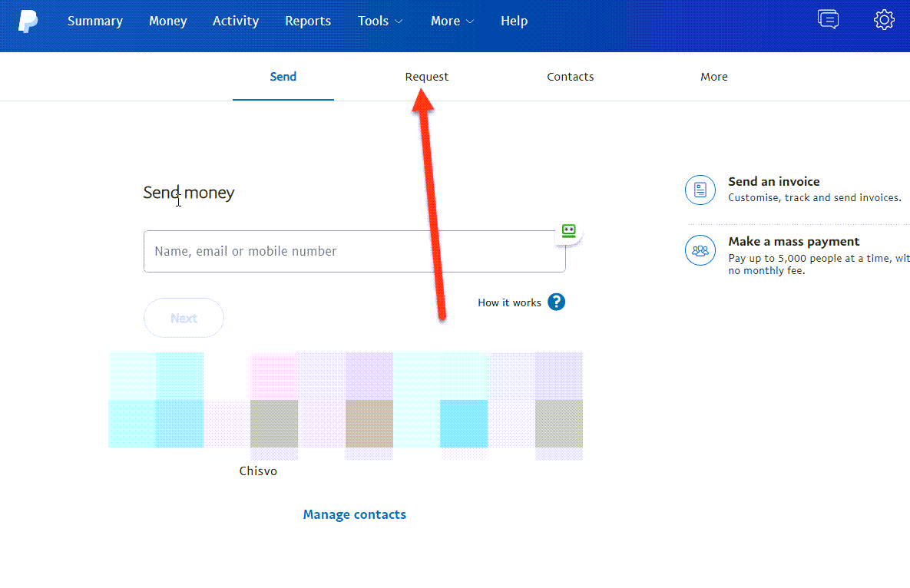Click the name, email or mobile number field
Screen dimensions: 910x588
click(355, 251)
